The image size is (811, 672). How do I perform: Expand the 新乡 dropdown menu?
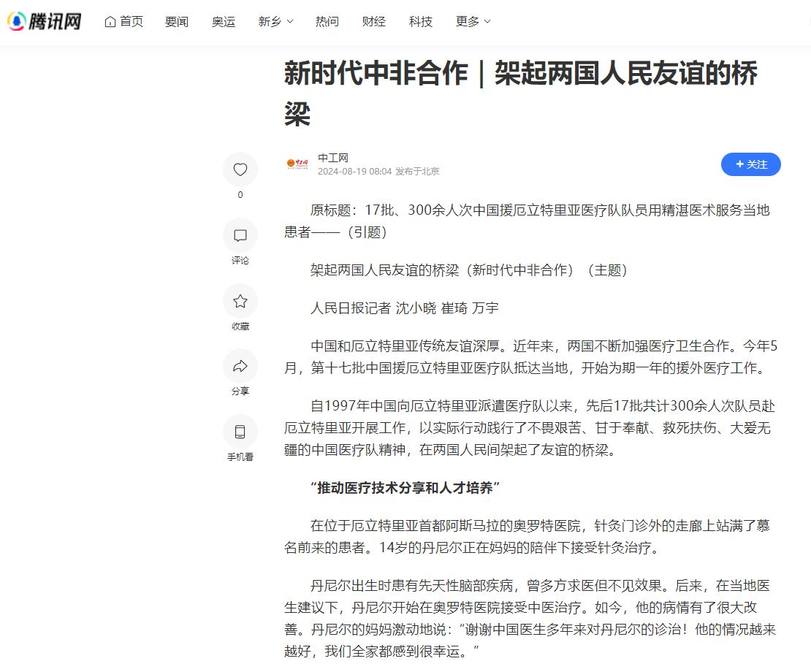[x=275, y=22]
